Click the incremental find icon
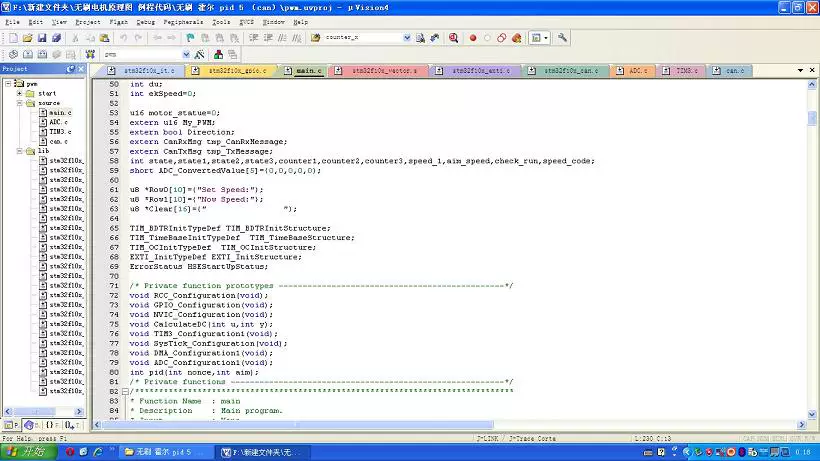The image size is (820, 461). tap(435, 38)
